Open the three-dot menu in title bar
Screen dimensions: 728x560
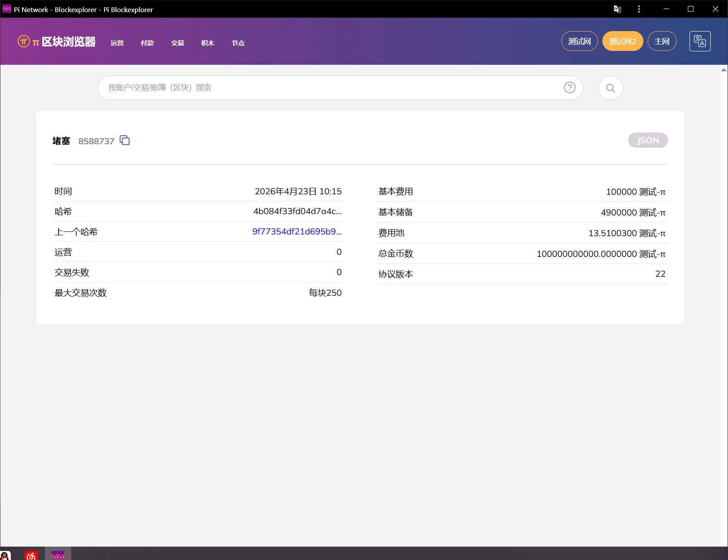click(639, 9)
